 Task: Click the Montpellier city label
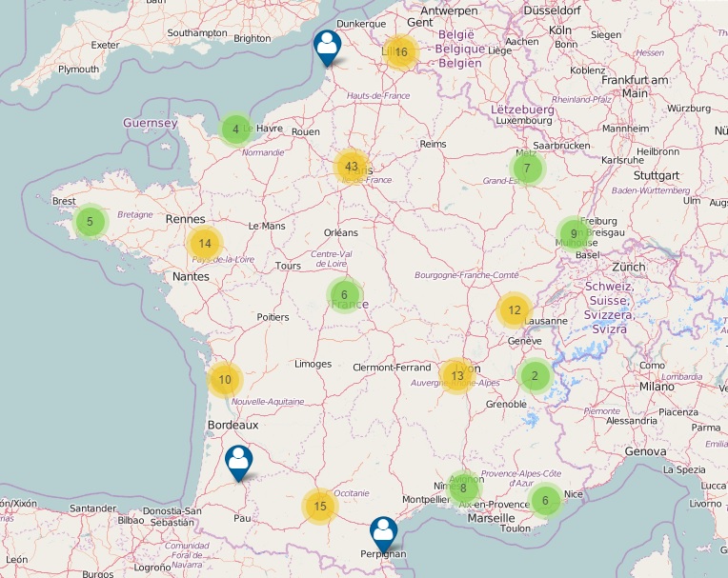click(426, 500)
